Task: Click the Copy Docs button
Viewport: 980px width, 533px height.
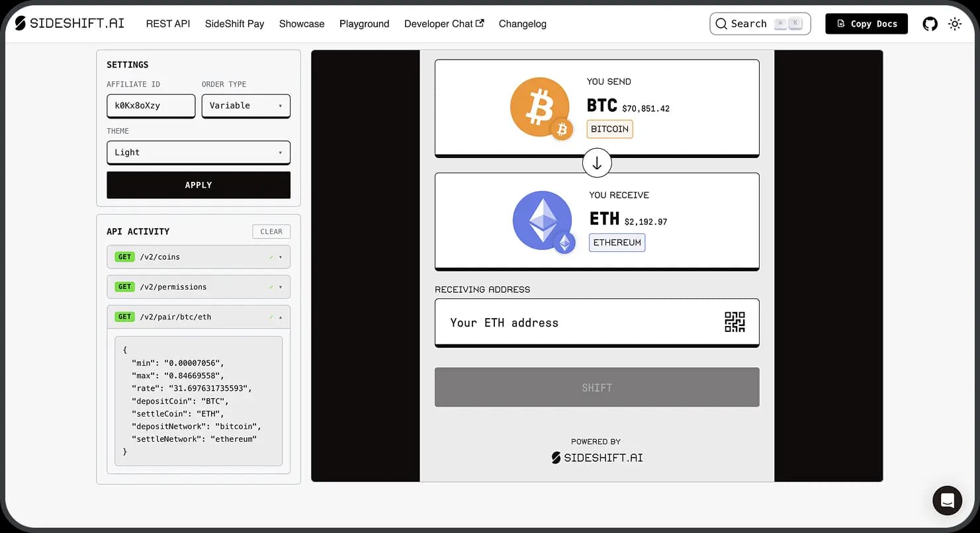Action: [x=866, y=24]
